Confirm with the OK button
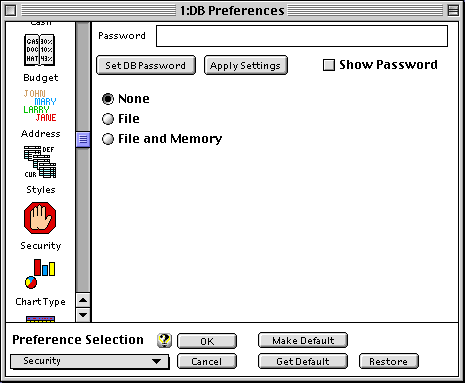The height and width of the screenshot is (383, 465). coord(207,341)
